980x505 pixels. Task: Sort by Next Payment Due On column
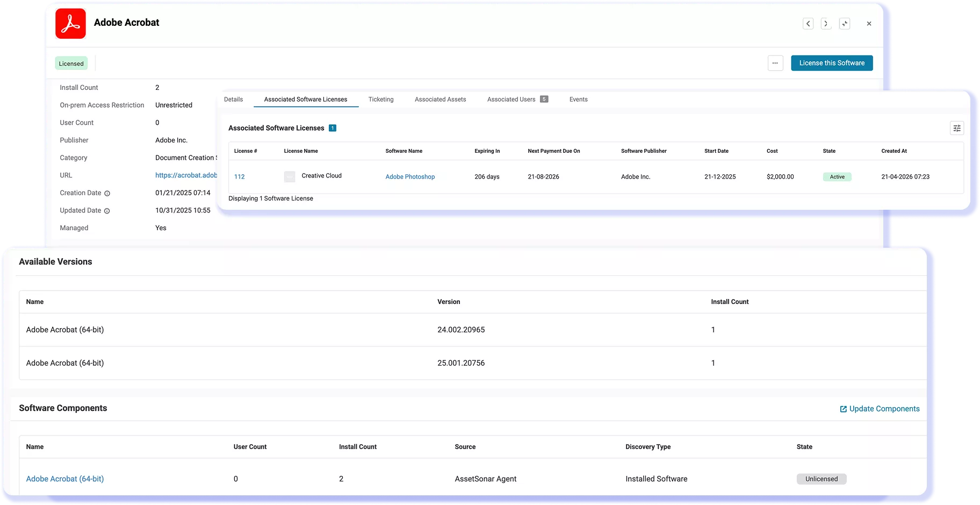click(554, 151)
